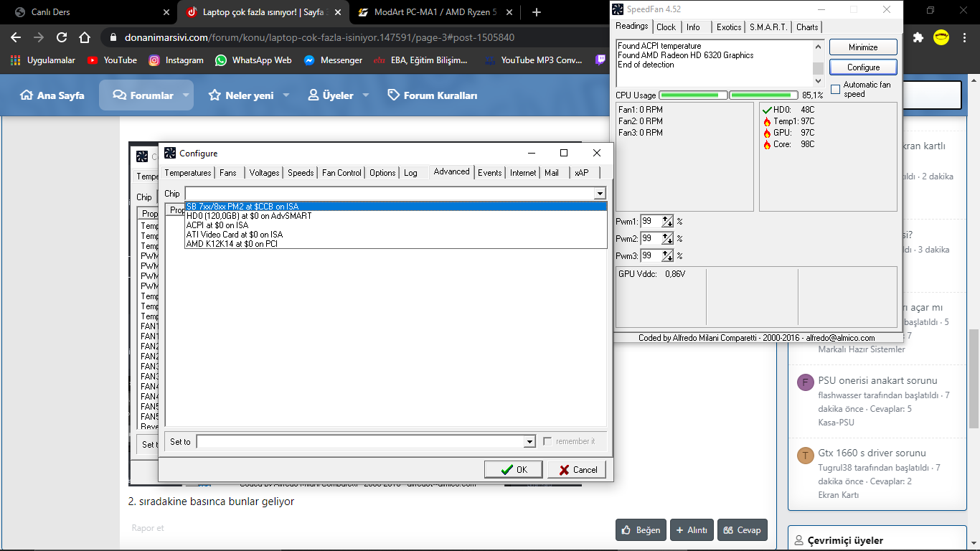
Task: Open the YouTube MP3 Conv bookmark
Action: tap(533, 60)
